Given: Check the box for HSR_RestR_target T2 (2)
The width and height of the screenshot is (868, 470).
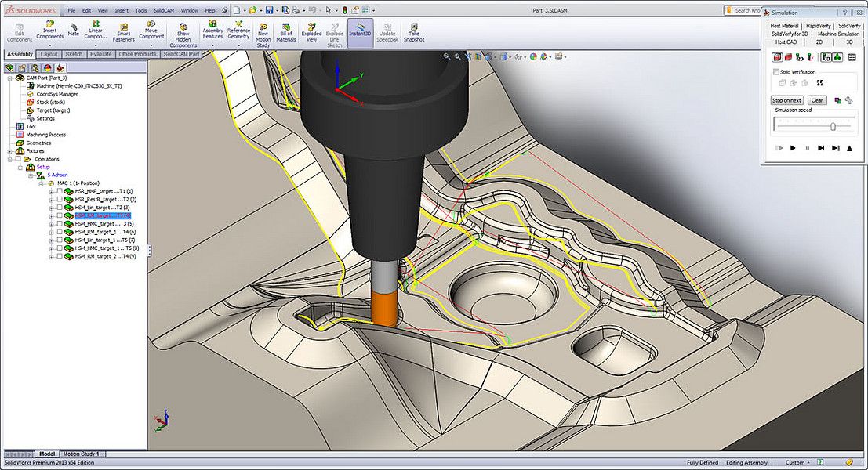Looking at the screenshot, I should pyautogui.click(x=60, y=200).
